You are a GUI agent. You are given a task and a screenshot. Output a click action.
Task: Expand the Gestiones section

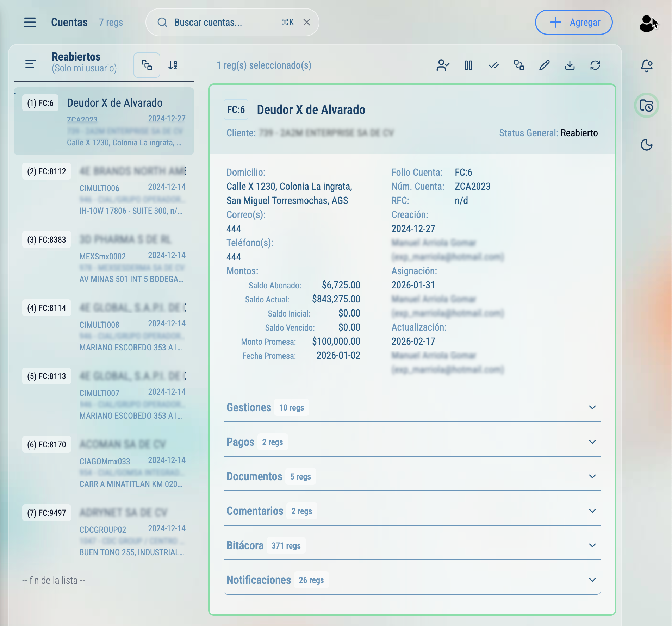click(x=592, y=407)
